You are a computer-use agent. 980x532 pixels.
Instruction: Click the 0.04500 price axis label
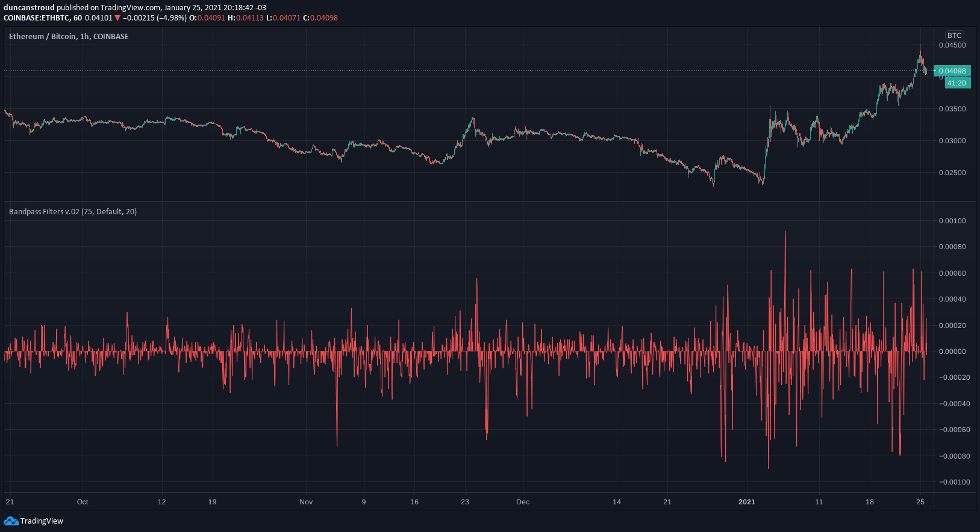[x=952, y=45]
